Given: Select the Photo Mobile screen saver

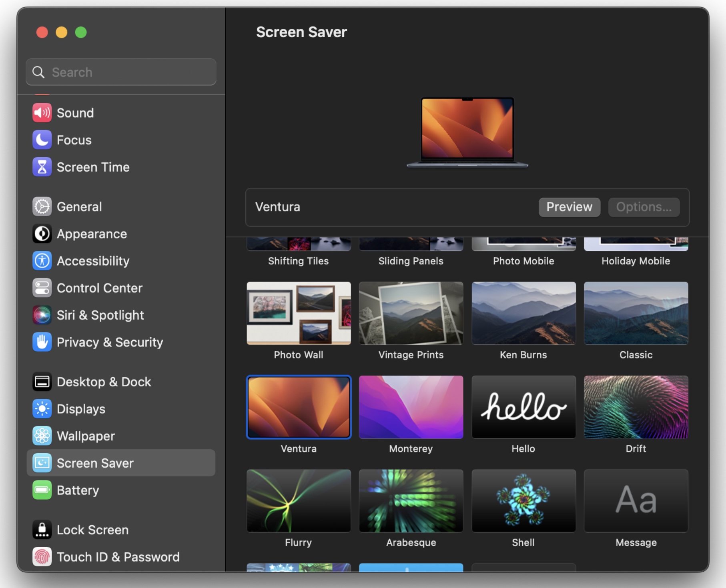Looking at the screenshot, I should point(523,244).
